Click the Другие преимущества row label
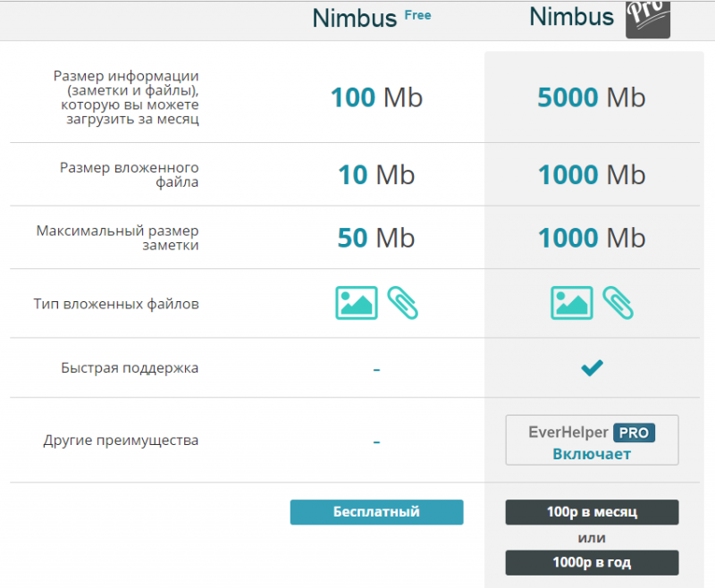Image resolution: width=715 pixels, height=588 pixels. coord(121,441)
